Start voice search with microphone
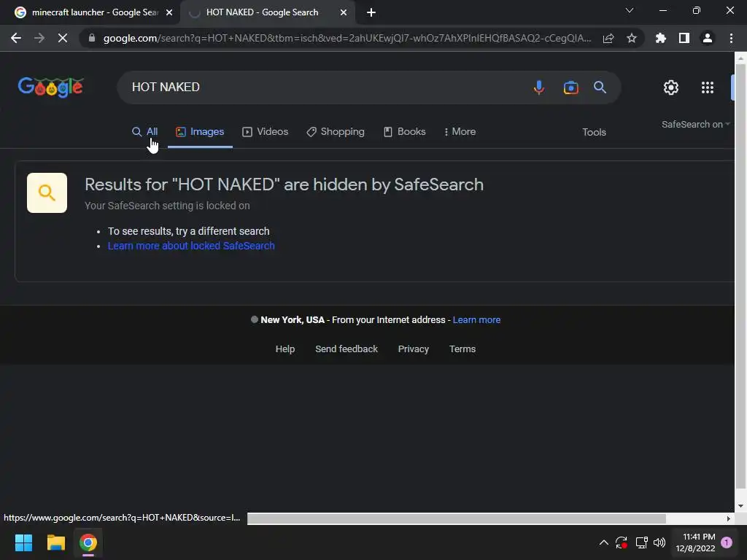Screen dimensions: 747x560 tap(539, 87)
